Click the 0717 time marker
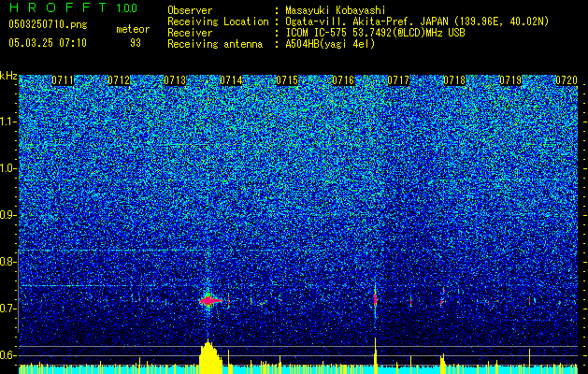 click(398, 80)
